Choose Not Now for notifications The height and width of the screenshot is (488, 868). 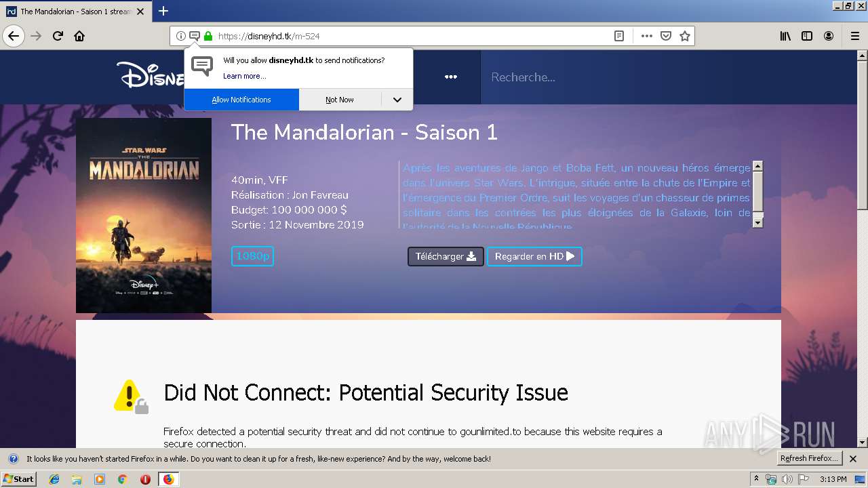click(340, 100)
